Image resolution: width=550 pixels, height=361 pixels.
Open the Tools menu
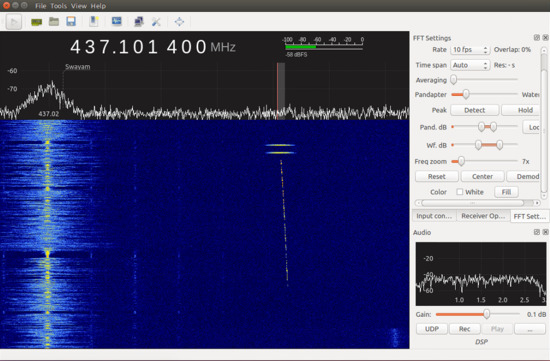pyautogui.click(x=59, y=6)
